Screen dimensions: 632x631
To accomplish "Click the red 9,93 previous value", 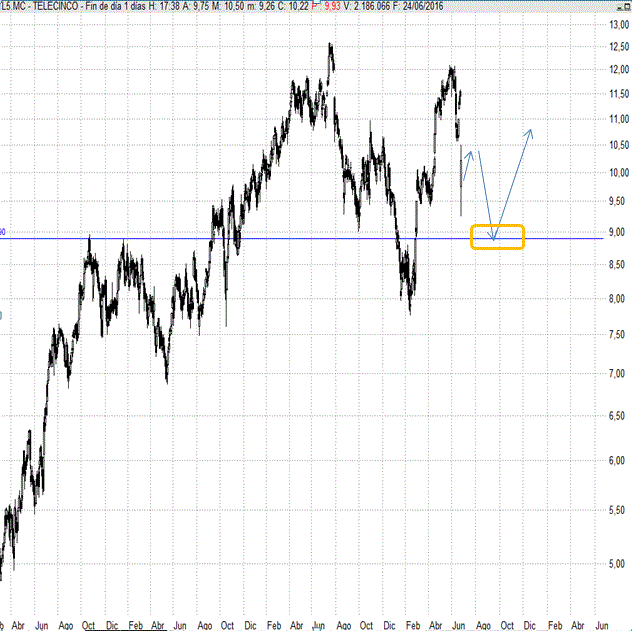I will (x=333, y=6).
